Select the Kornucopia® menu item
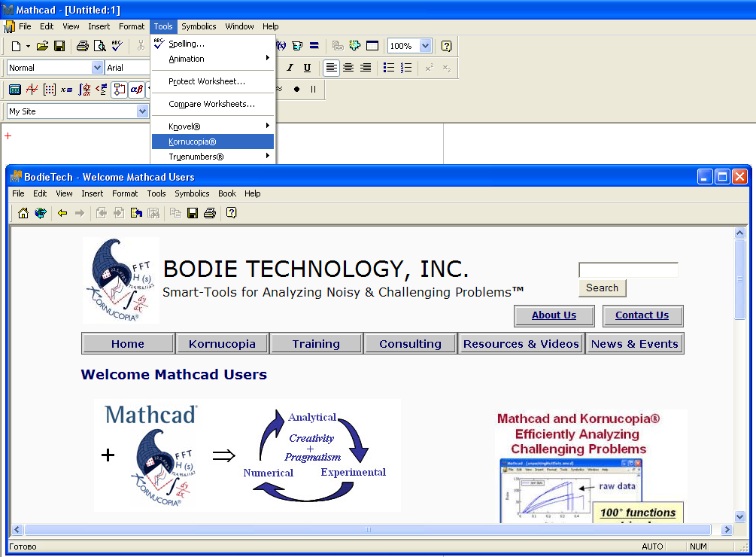 212,142
